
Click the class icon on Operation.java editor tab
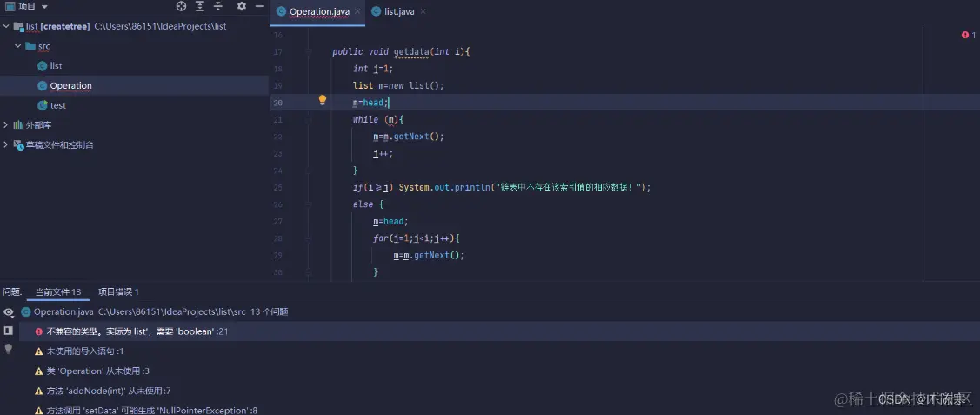point(281,12)
